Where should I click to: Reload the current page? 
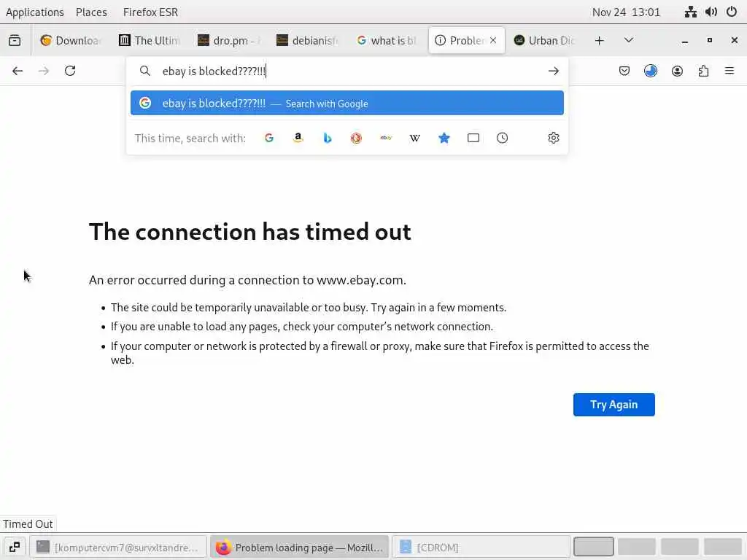coord(70,71)
